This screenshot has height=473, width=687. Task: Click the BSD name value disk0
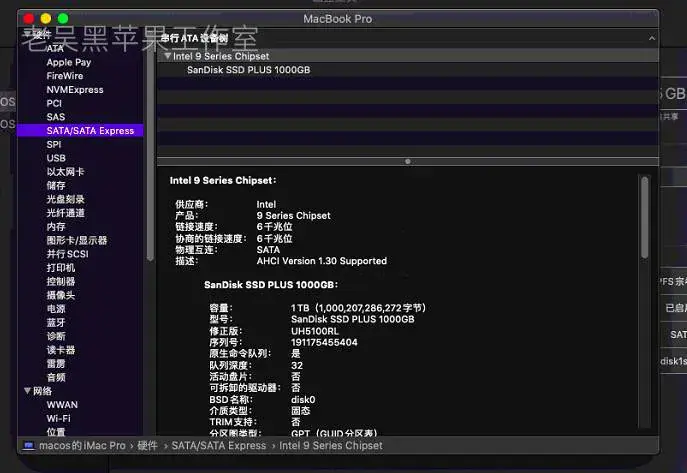(x=303, y=399)
